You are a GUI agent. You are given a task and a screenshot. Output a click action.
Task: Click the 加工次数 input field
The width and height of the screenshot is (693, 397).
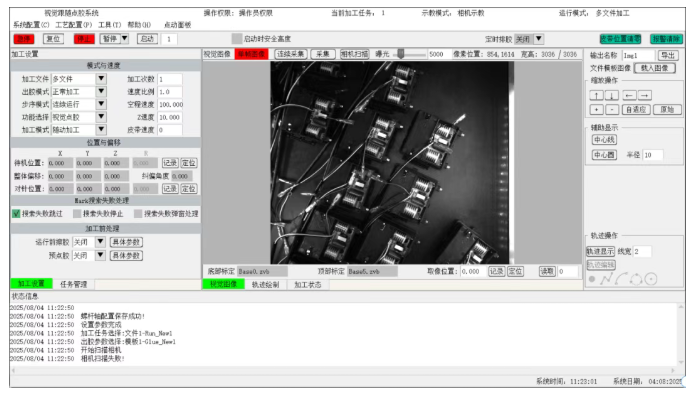pyautogui.click(x=170, y=79)
